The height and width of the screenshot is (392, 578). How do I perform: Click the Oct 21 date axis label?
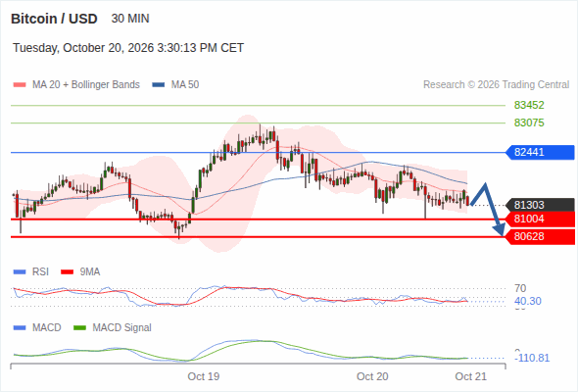(471, 376)
